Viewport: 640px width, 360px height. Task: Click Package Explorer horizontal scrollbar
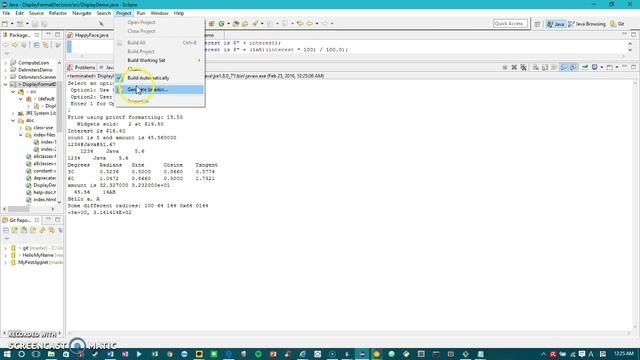[19, 209]
